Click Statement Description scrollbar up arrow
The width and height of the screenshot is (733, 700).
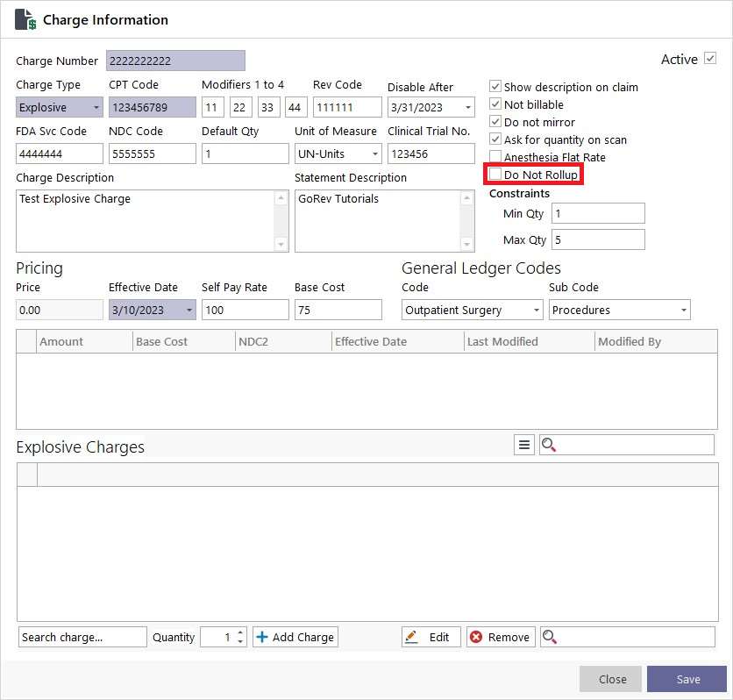coord(466,197)
